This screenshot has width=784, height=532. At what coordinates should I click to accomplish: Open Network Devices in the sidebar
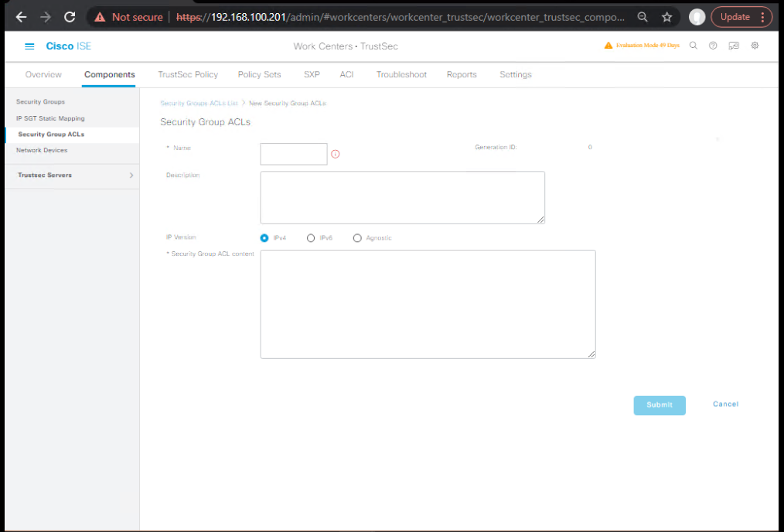click(42, 150)
